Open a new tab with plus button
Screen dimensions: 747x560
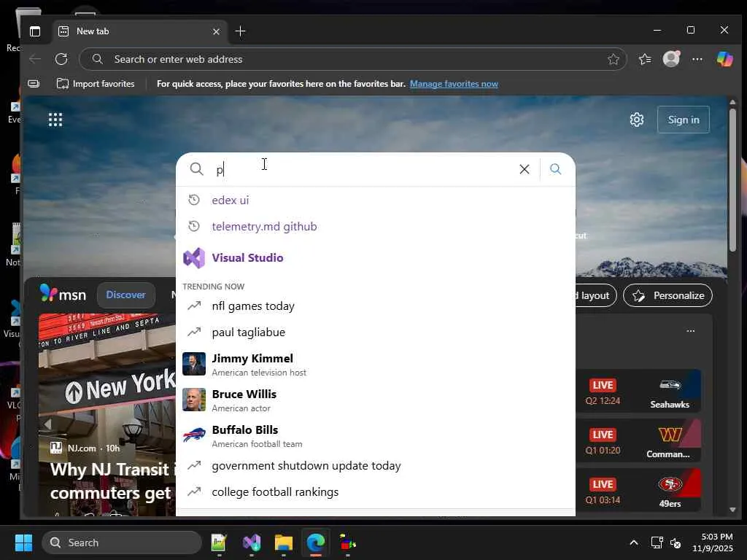point(240,31)
